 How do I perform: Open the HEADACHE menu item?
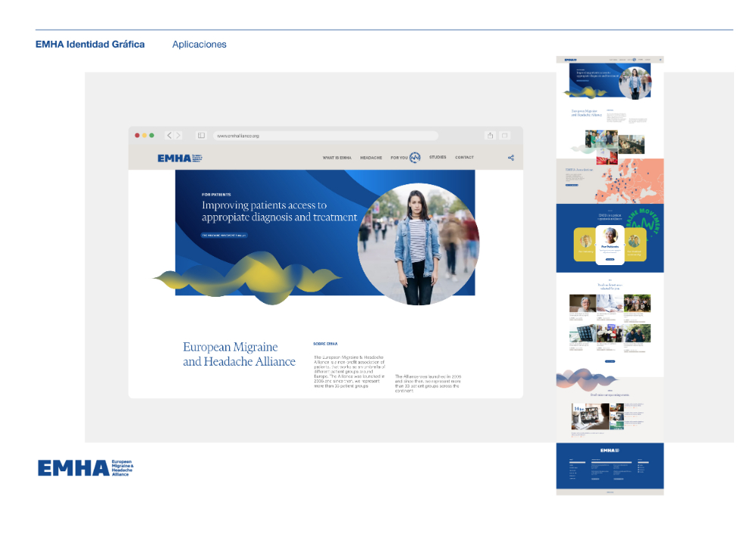370,157
